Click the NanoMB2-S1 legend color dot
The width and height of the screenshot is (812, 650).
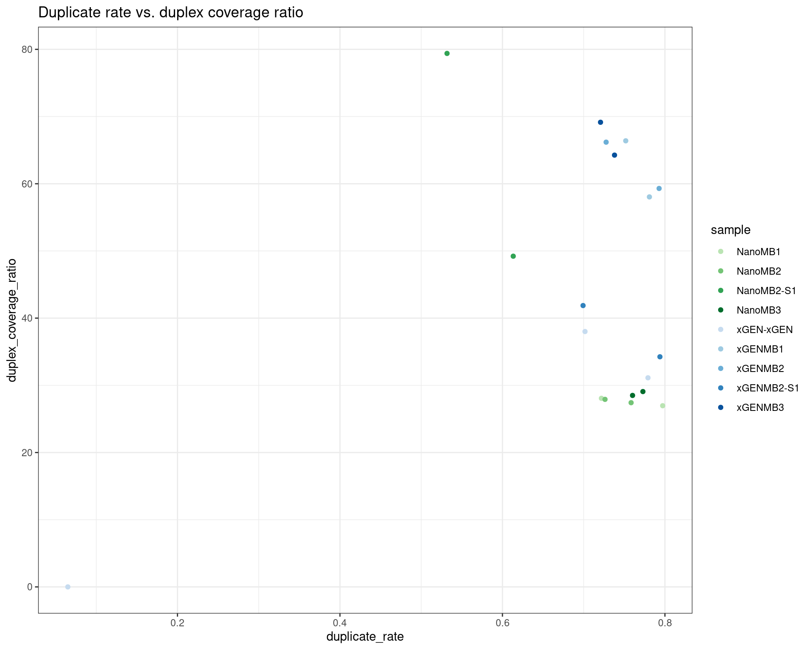pos(721,291)
